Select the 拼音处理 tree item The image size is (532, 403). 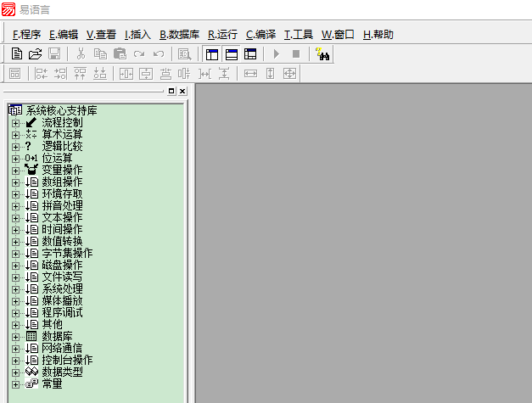(x=62, y=205)
